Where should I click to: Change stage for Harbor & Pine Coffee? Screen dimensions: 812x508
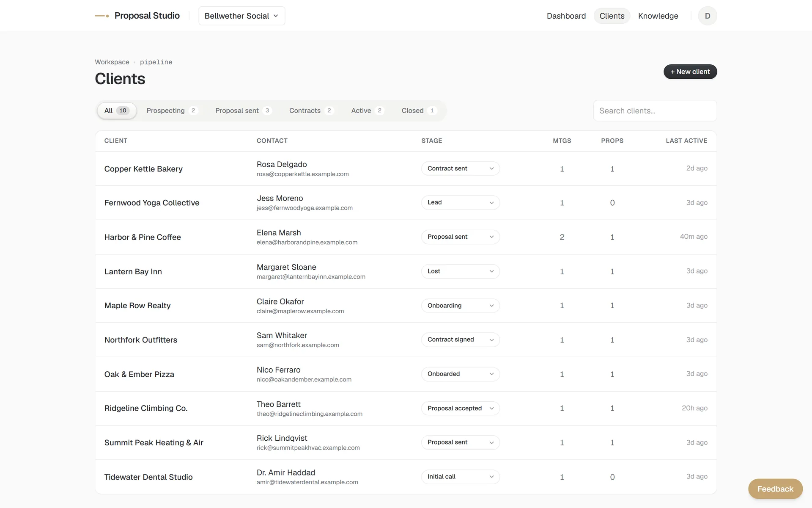click(x=460, y=237)
